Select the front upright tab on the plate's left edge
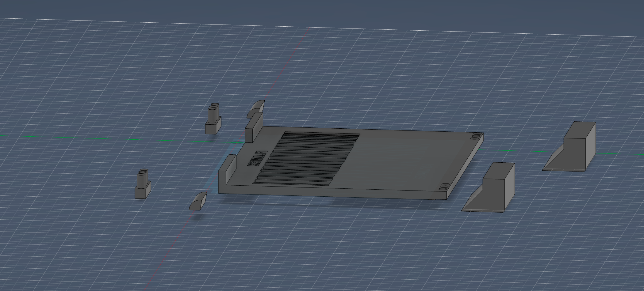The width and height of the screenshot is (644, 291). (x=227, y=170)
